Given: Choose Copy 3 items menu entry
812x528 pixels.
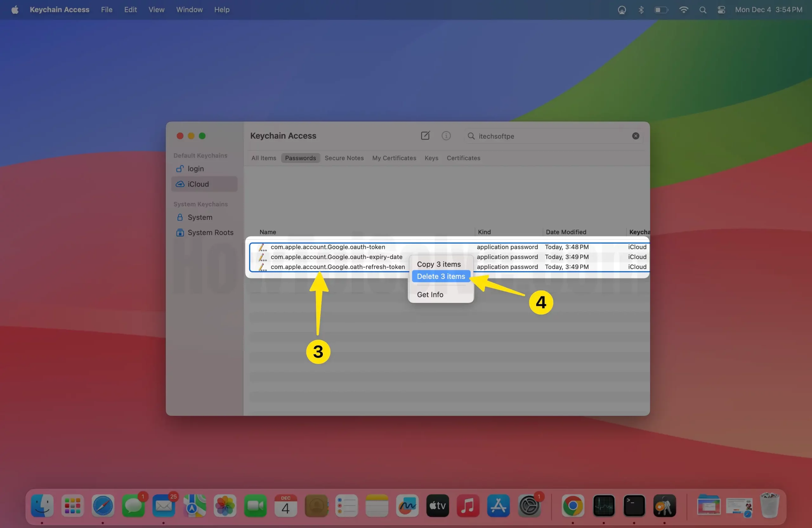Looking at the screenshot, I should click(438, 264).
